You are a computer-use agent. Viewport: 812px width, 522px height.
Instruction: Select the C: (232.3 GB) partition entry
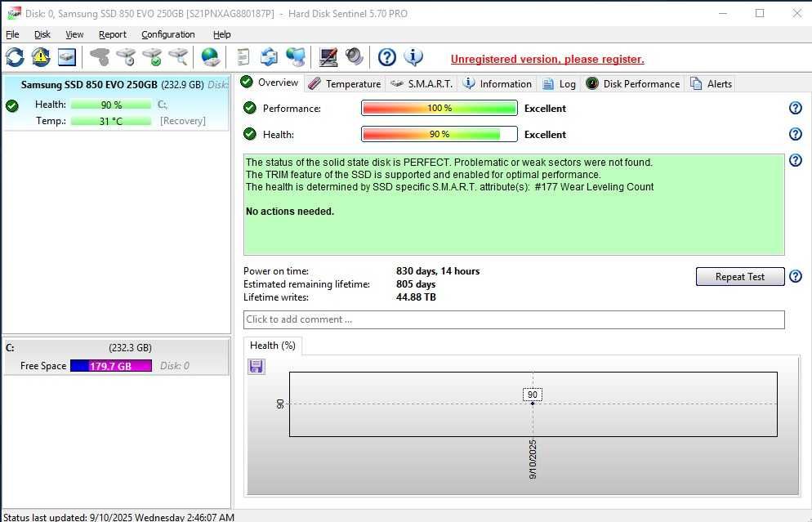tap(116, 357)
